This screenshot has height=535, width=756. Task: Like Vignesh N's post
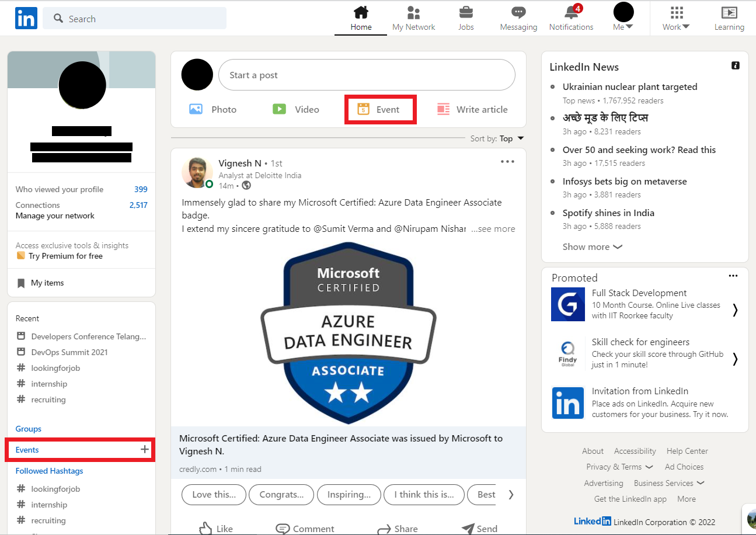(x=216, y=528)
